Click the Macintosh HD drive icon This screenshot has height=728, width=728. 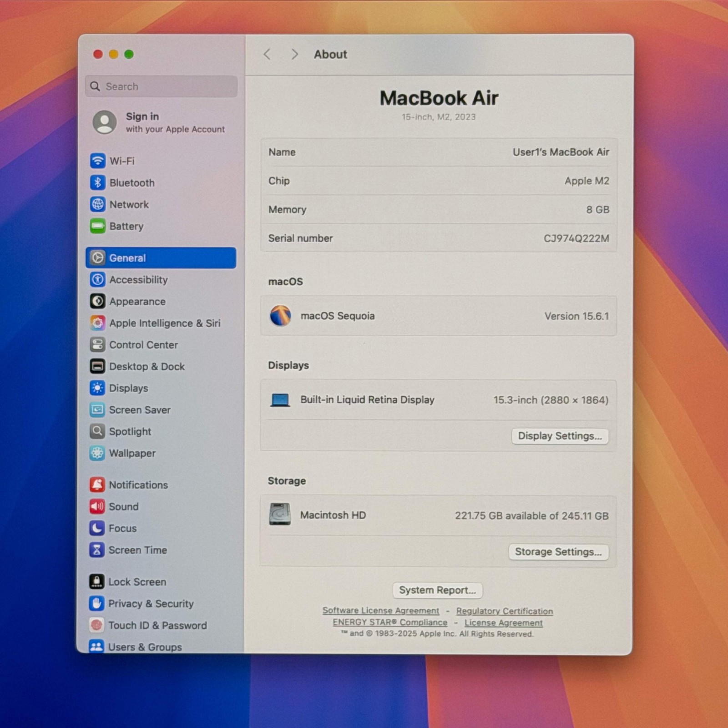[x=280, y=515]
